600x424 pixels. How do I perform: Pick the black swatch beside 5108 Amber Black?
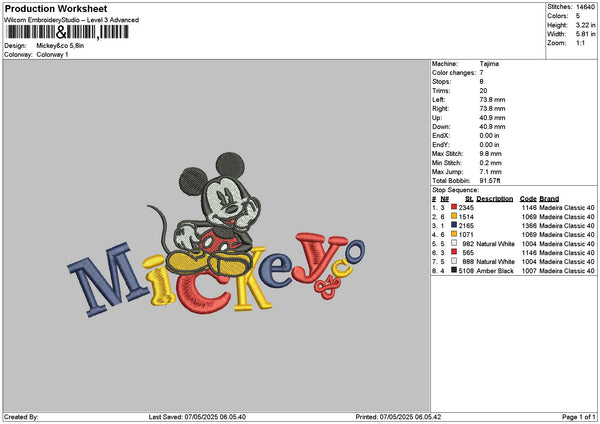pos(454,270)
